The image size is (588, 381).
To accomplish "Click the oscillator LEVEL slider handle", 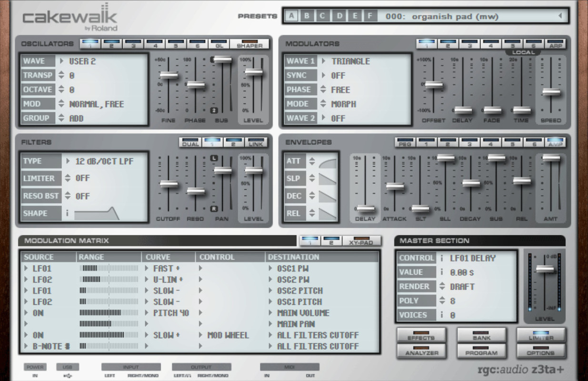I will [x=253, y=72].
